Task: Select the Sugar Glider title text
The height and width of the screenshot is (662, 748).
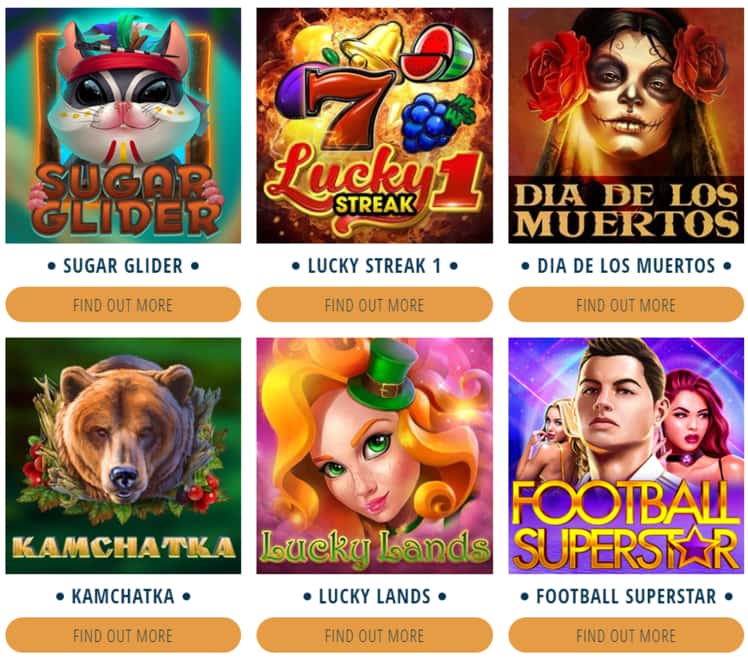Action: pos(123,266)
